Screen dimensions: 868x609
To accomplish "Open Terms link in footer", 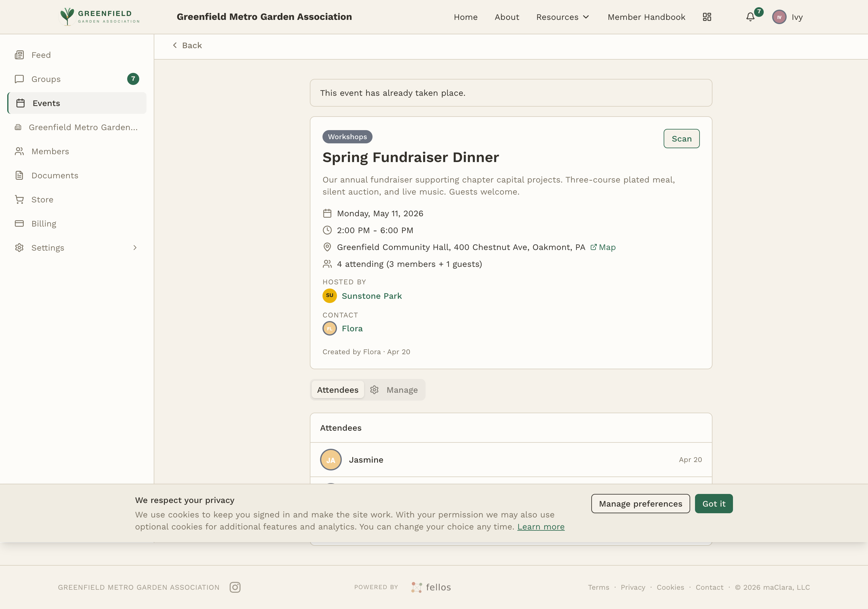I will pos(599,587).
